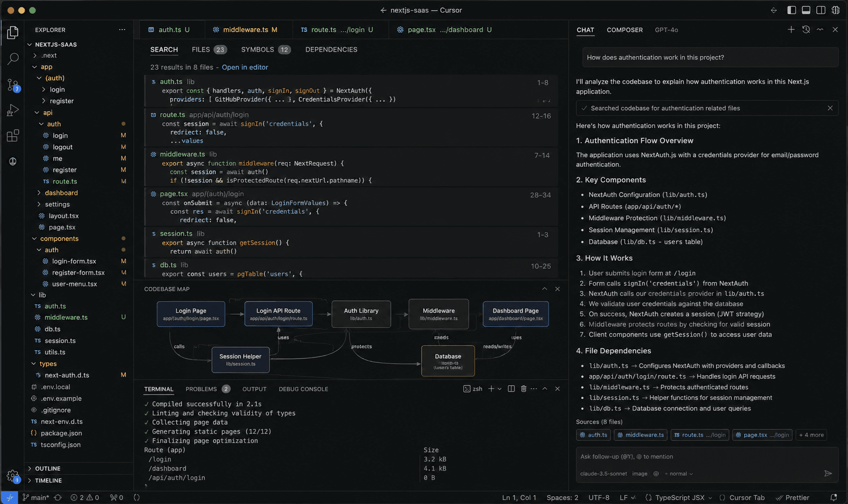Add a new terminal with plus icon
This screenshot has height=504, width=848.
coord(491,389)
